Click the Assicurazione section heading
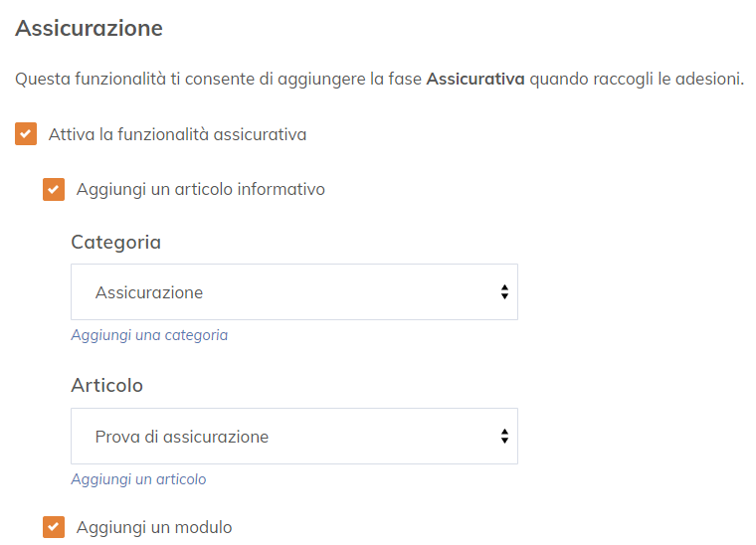The image size is (756, 545). click(x=89, y=29)
